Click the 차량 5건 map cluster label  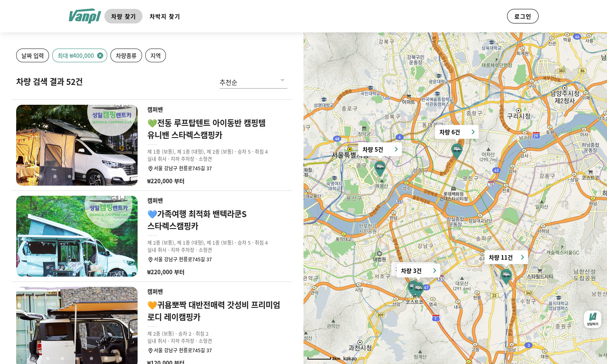click(380, 150)
